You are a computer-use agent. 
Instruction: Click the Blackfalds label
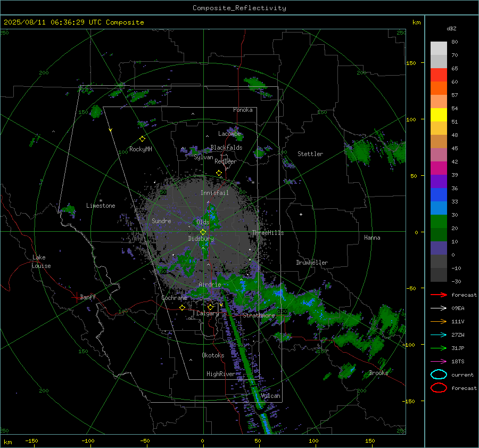click(x=226, y=148)
